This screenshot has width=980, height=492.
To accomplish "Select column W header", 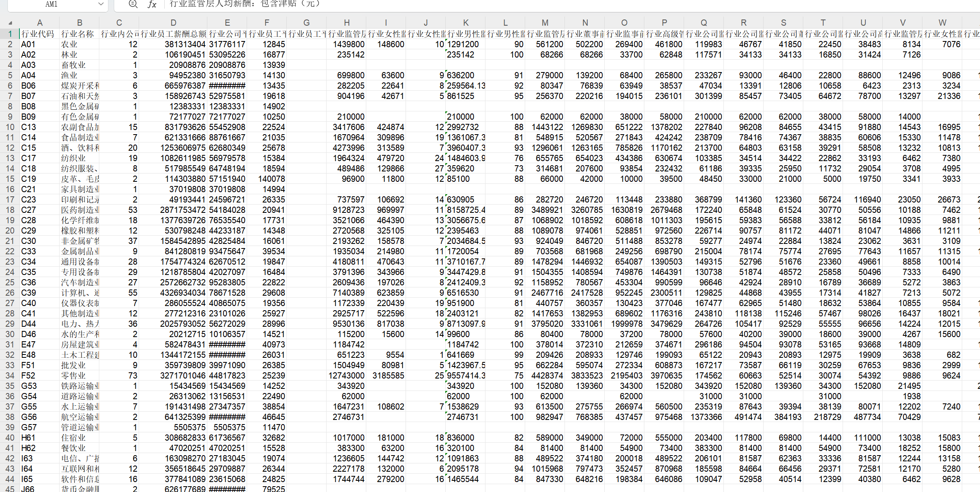I will [x=942, y=23].
